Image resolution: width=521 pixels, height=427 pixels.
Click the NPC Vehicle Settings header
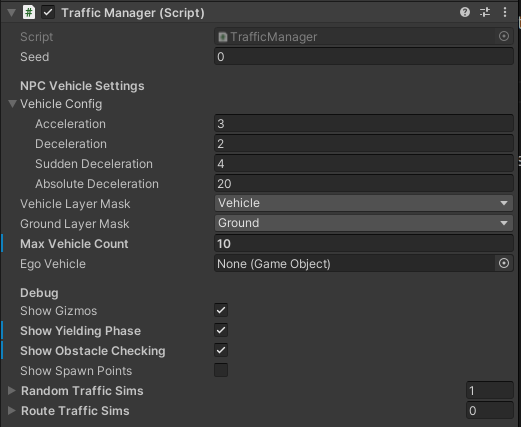(x=82, y=86)
